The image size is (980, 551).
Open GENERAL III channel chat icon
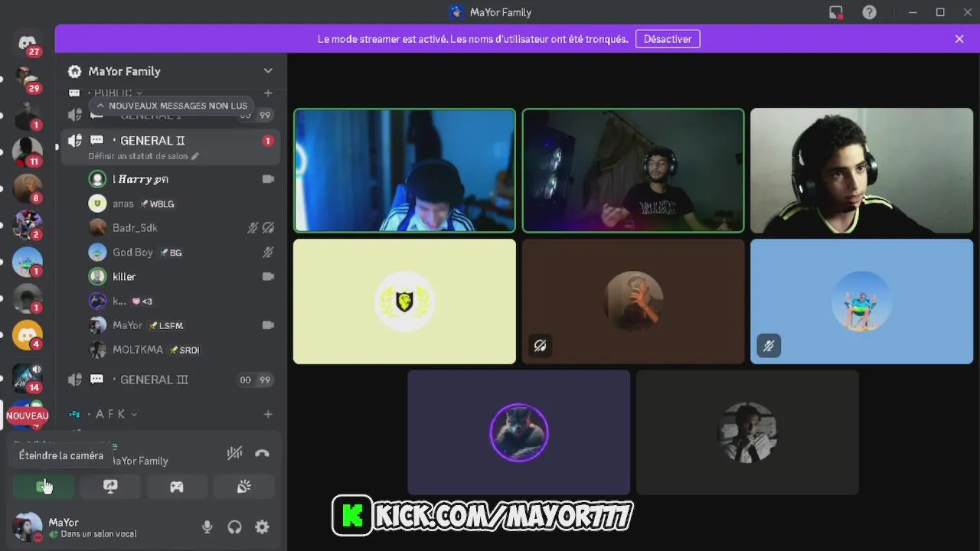coord(96,380)
